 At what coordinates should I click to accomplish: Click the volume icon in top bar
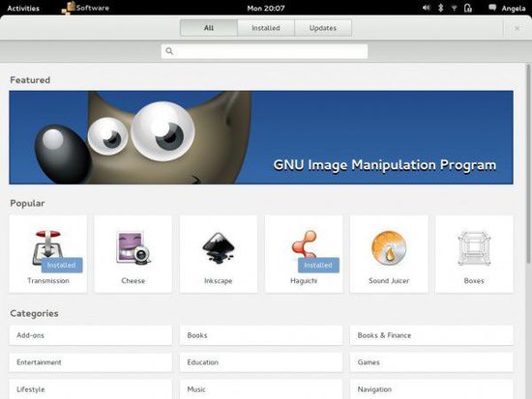427,8
